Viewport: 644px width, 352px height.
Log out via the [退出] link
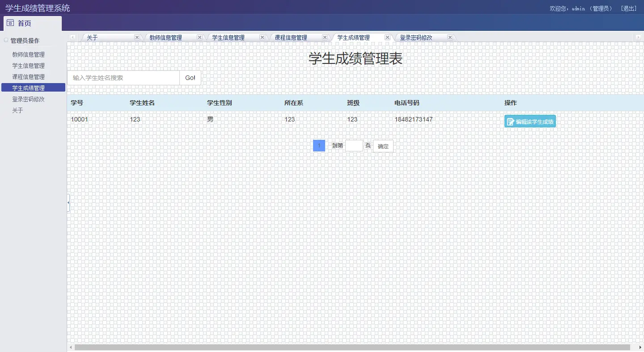coord(630,8)
